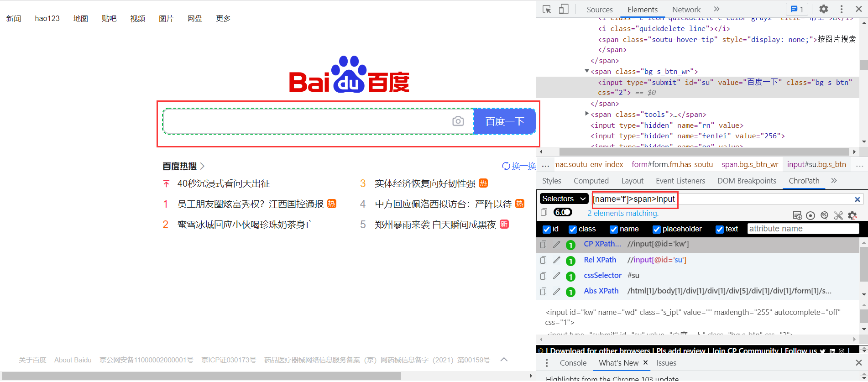Click the 百度一下 search button
The image size is (868, 382).
point(505,121)
